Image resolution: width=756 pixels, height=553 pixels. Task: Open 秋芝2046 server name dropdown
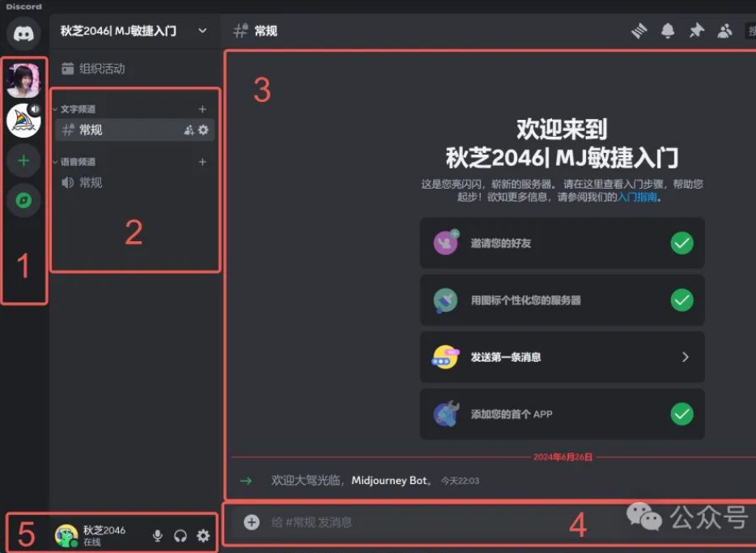(x=202, y=31)
